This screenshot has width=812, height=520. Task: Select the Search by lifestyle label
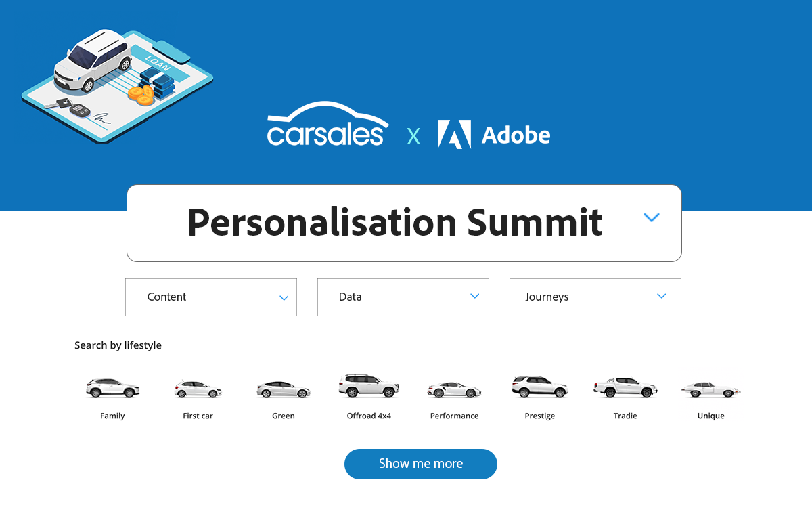coord(118,345)
